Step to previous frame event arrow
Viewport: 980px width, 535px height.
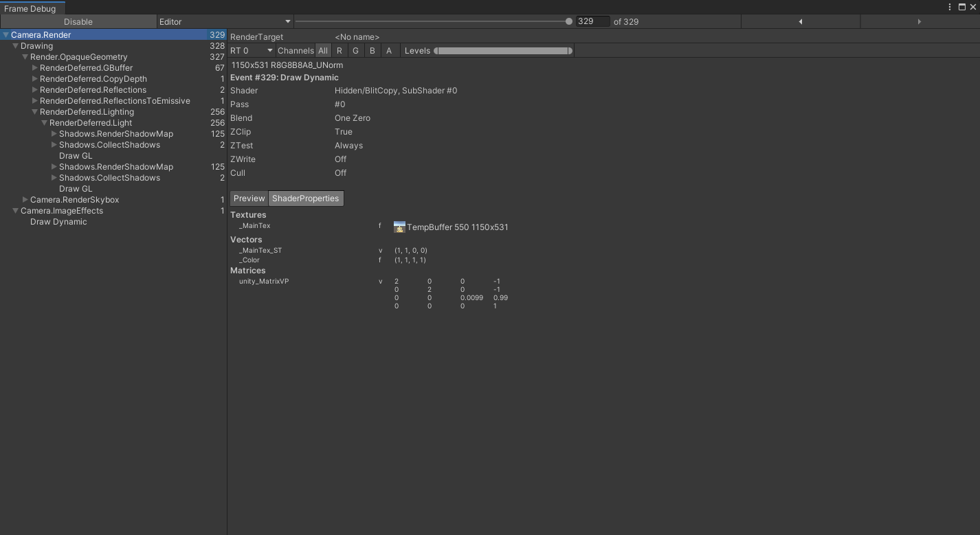tap(801, 21)
